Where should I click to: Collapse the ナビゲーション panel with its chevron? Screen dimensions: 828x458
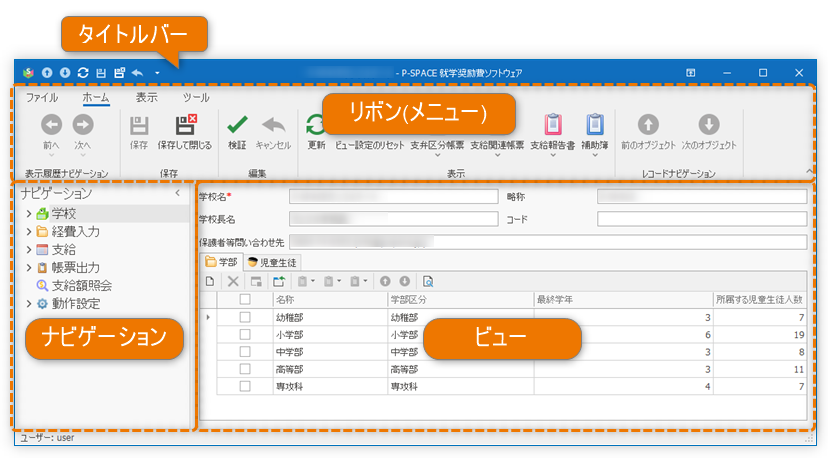(x=178, y=193)
